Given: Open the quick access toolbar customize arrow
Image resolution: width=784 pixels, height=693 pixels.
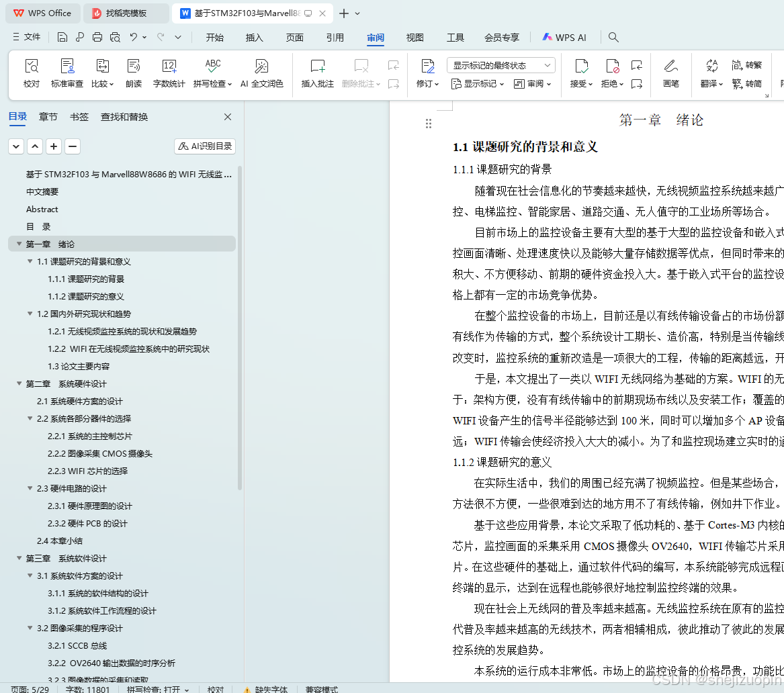Looking at the screenshot, I should tap(178, 38).
